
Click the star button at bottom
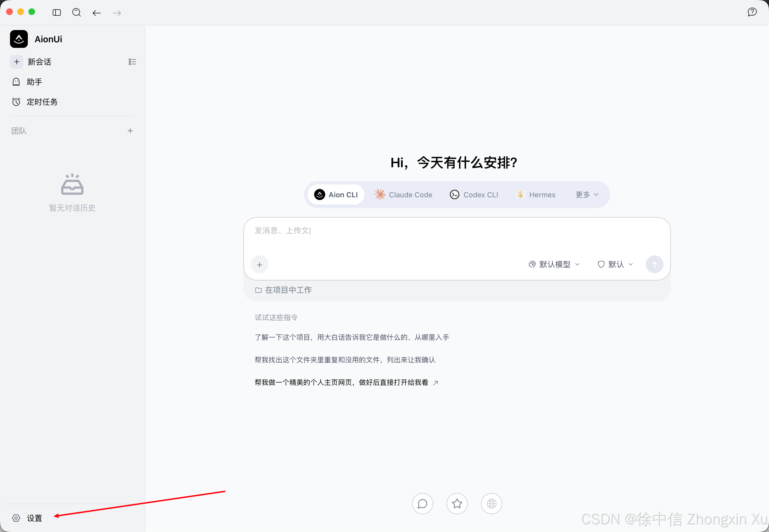point(457,504)
